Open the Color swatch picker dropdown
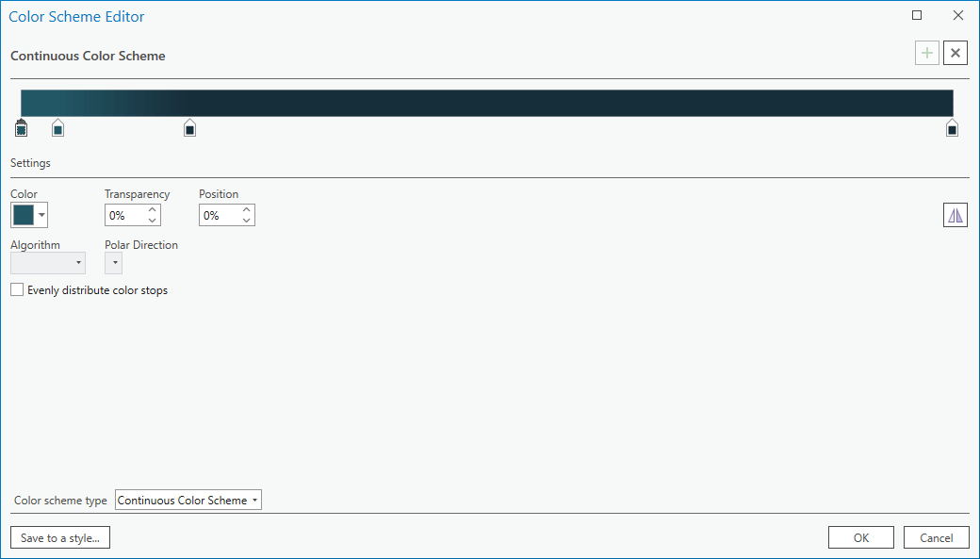Viewport: 980px width, 559px height. click(29, 215)
